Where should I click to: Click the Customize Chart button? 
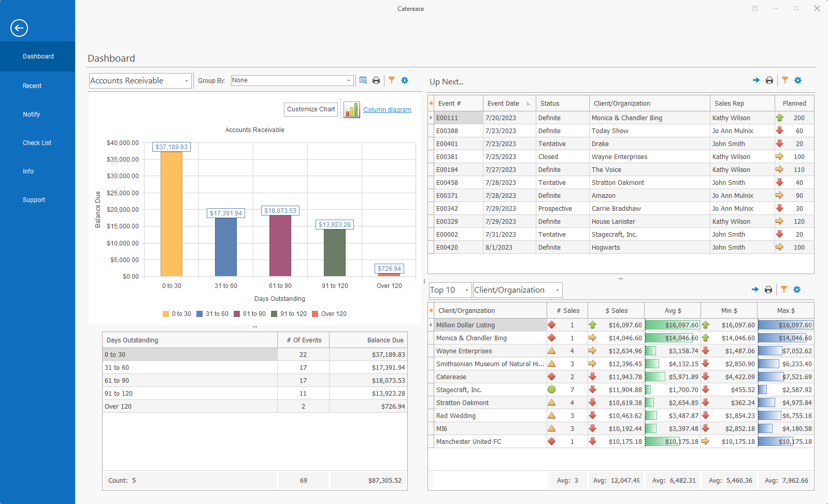point(311,109)
